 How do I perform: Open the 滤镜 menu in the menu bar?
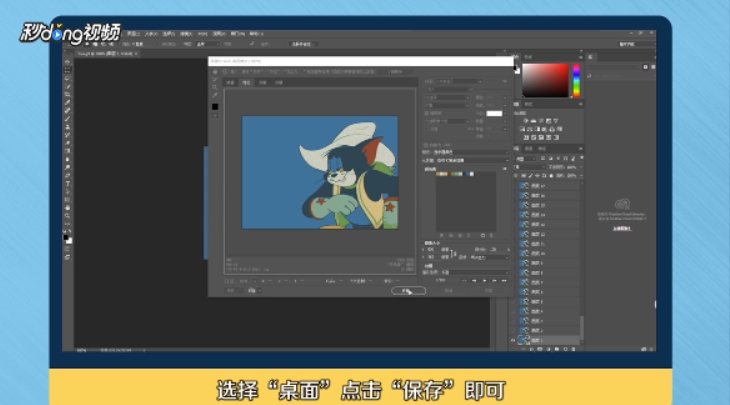coord(186,34)
